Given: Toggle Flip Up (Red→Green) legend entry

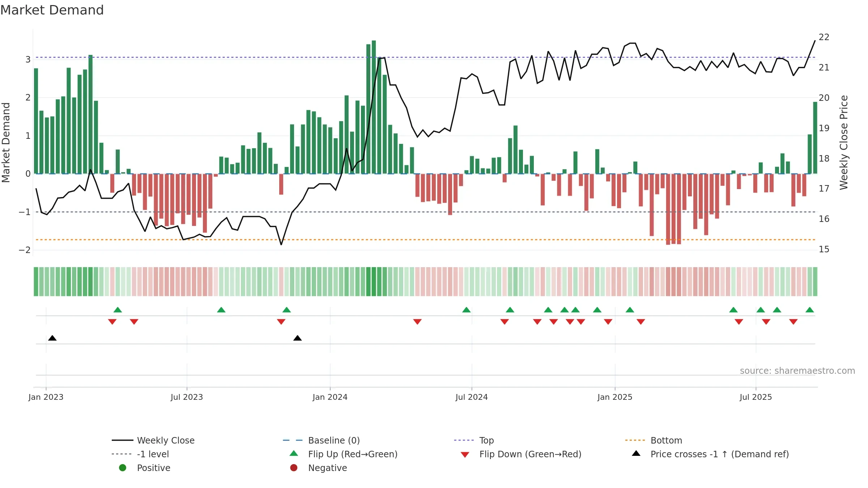Looking at the screenshot, I should tap(344, 454).
